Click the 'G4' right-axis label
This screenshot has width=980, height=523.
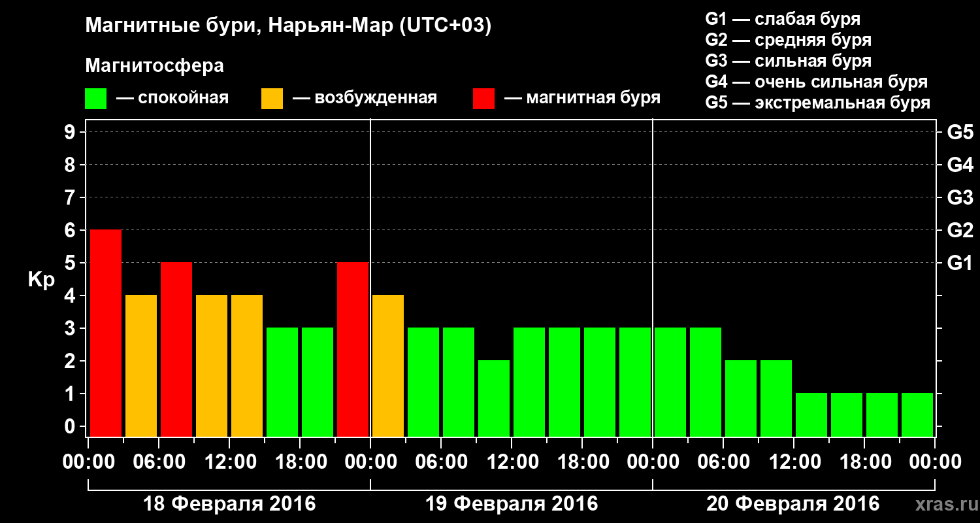point(960,165)
